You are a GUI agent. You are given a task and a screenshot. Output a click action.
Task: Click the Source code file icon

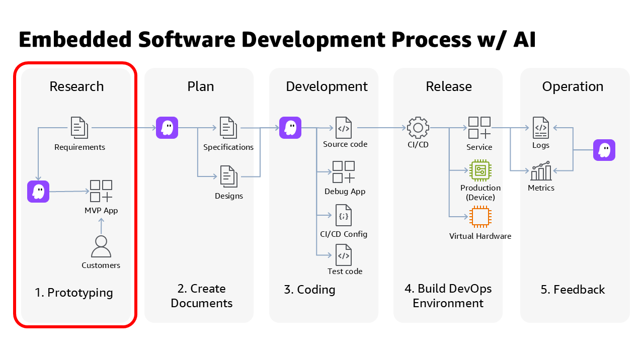tap(344, 128)
